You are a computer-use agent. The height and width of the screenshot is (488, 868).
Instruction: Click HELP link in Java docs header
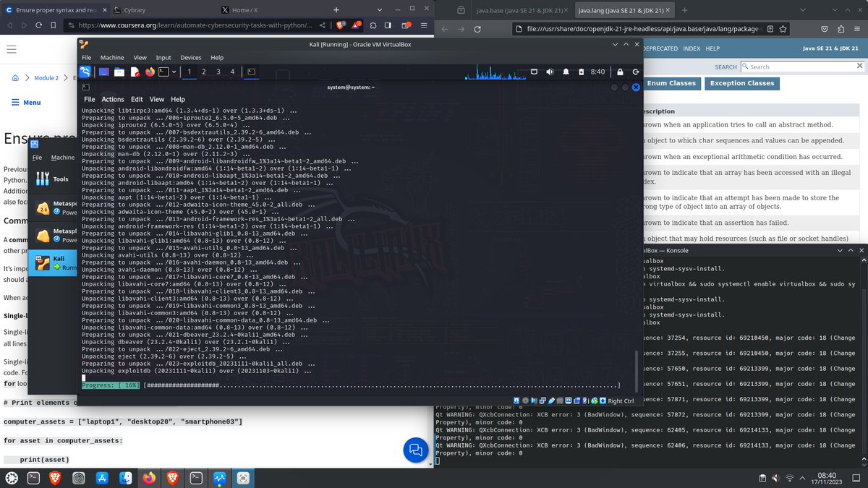click(x=712, y=48)
